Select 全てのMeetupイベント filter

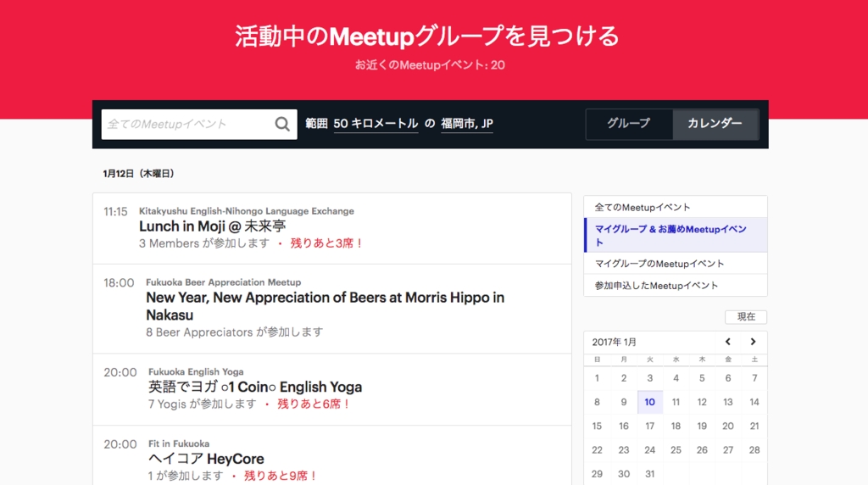[676, 207]
